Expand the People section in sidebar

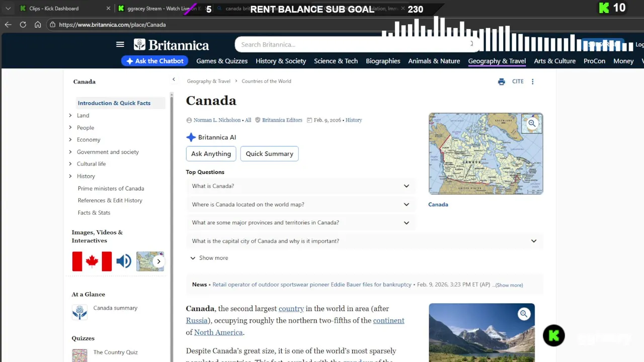click(70, 128)
